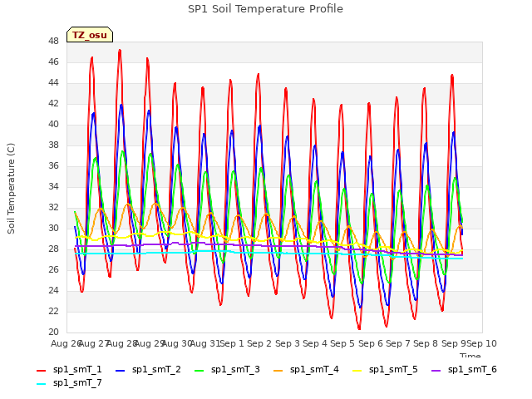Viewport: 532px width, 399px height.
Task: Click the 20 y-axis tick label
Action: (53, 332)
